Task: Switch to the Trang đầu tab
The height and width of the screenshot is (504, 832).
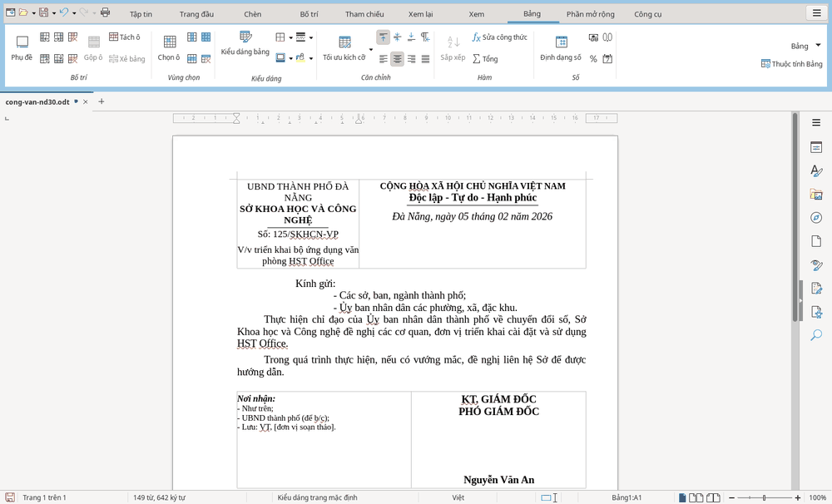Action: pyautogui.click(x=196, y=14)
